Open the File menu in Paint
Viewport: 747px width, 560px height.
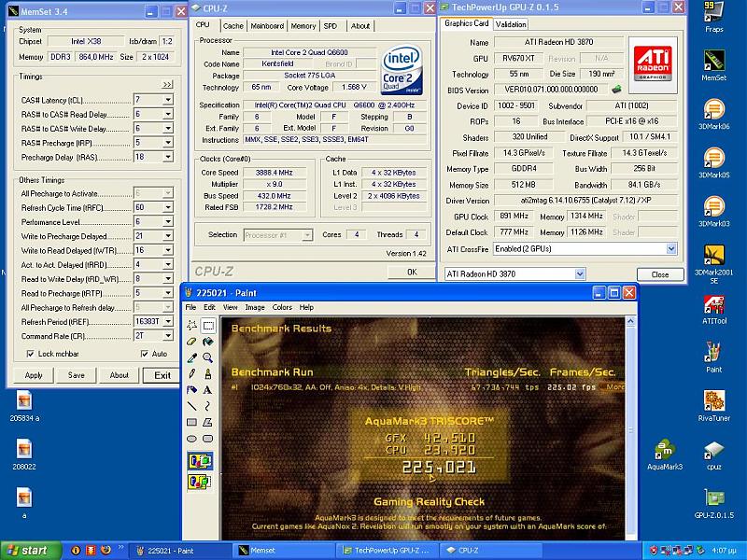(191, 308)
